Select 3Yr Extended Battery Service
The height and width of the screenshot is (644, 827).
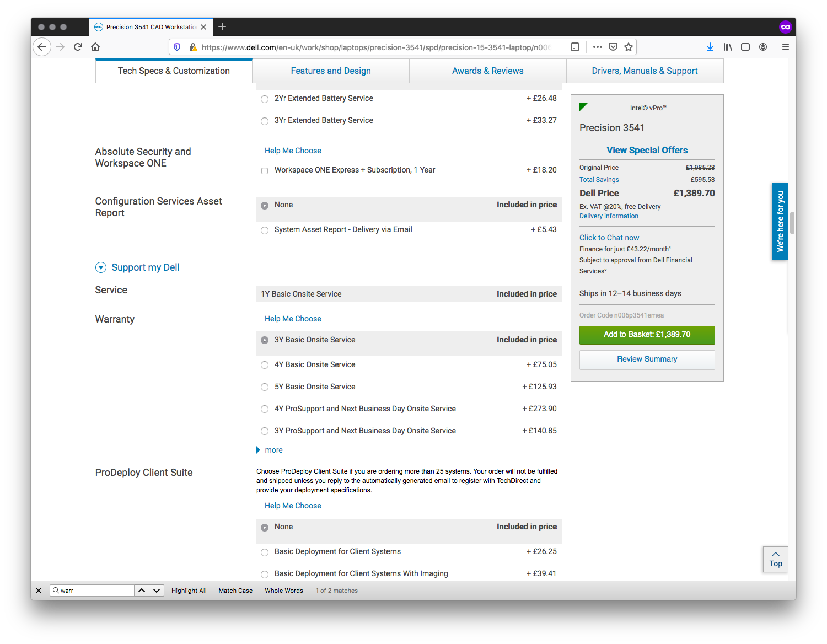tap(265, 121)
